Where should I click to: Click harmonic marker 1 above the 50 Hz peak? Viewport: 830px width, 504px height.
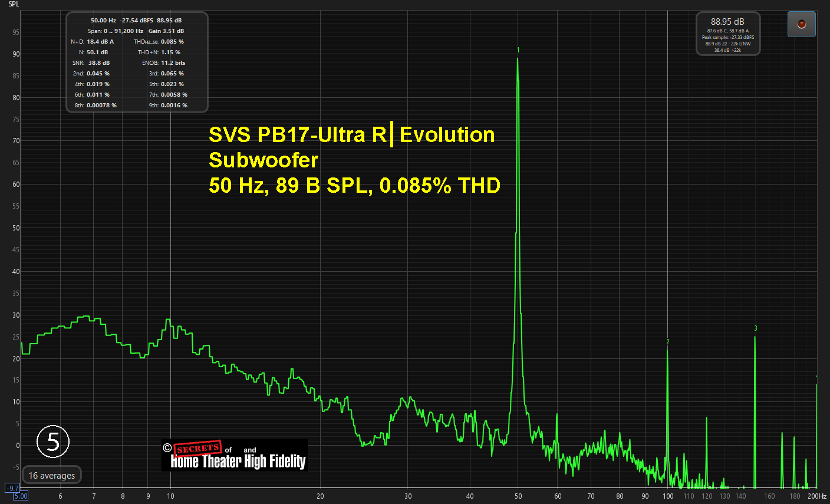518,50
